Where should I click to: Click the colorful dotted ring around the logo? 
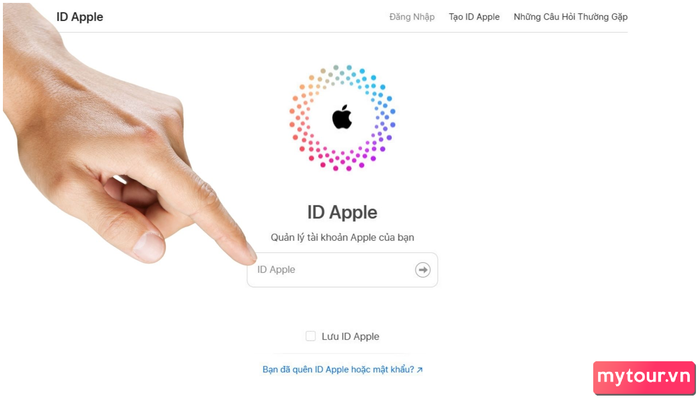tap(342, 118)
